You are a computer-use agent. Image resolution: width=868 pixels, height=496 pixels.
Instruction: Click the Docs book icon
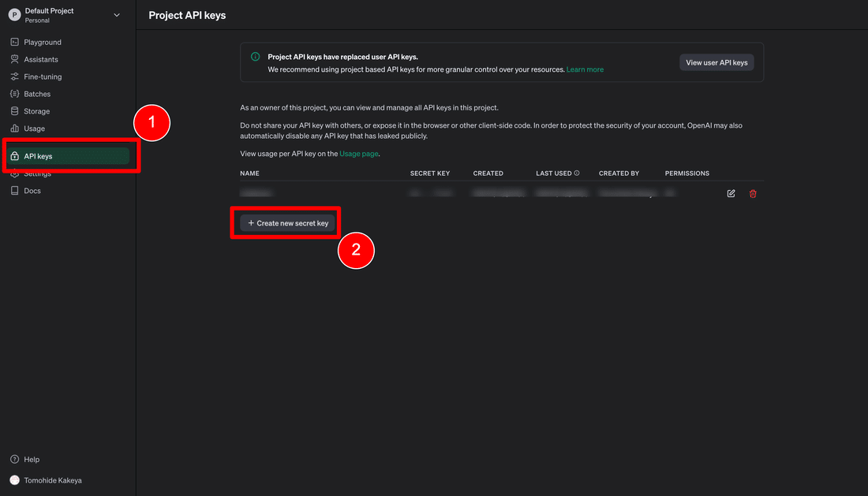(15, 191)
